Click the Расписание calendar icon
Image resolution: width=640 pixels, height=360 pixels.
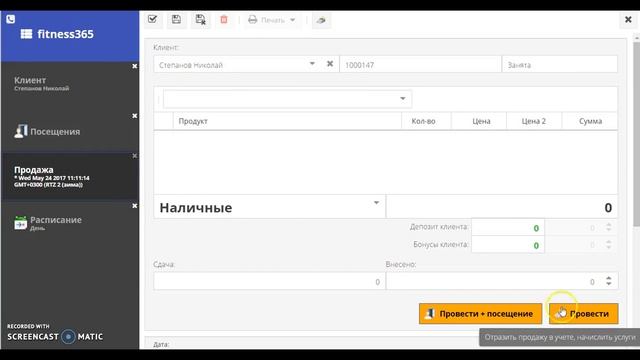20,223
